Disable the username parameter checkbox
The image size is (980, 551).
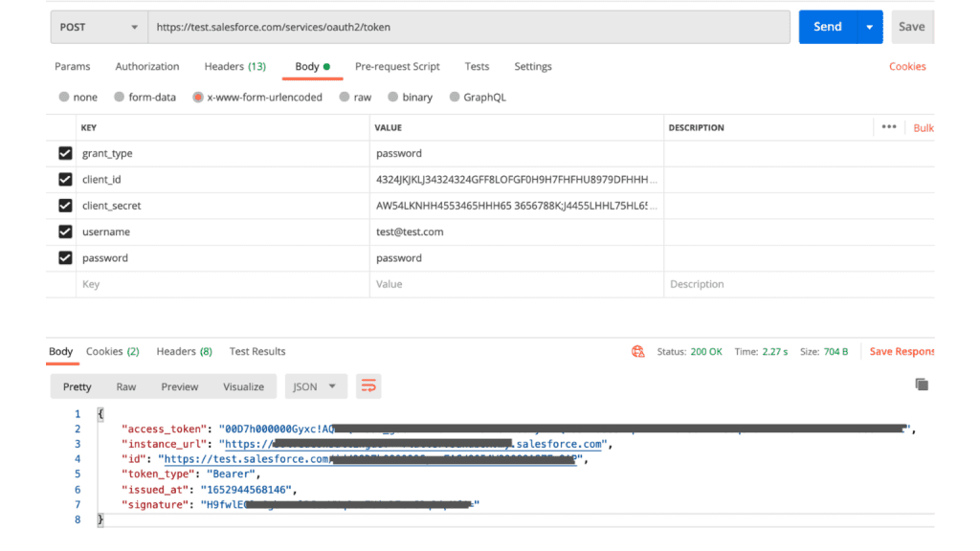coord(65,231)
